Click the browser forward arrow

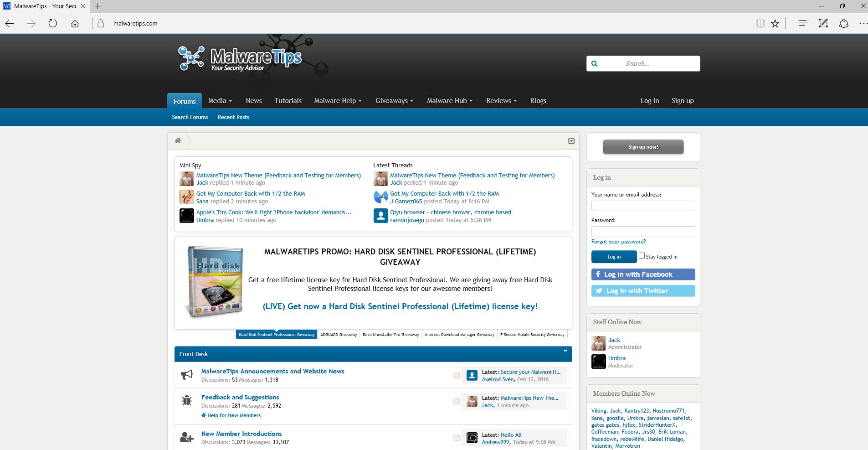(x=31, y=24)
